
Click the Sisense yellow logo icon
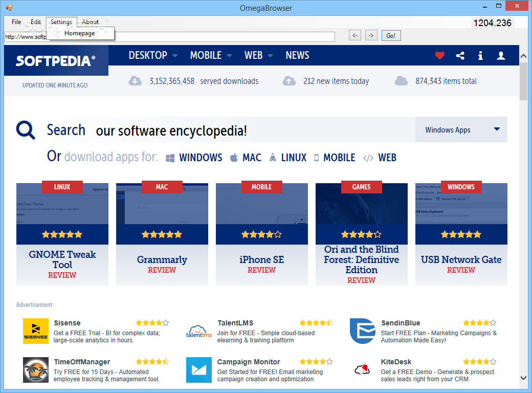(x=36, y=331)
